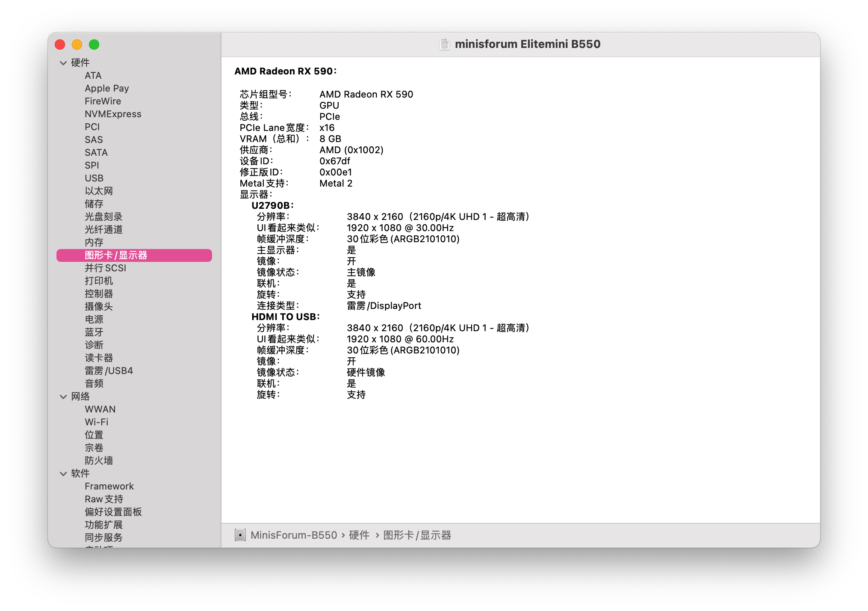868x611 pixels.
Task: Open 内存 memory information
Action: coord(94,243)
